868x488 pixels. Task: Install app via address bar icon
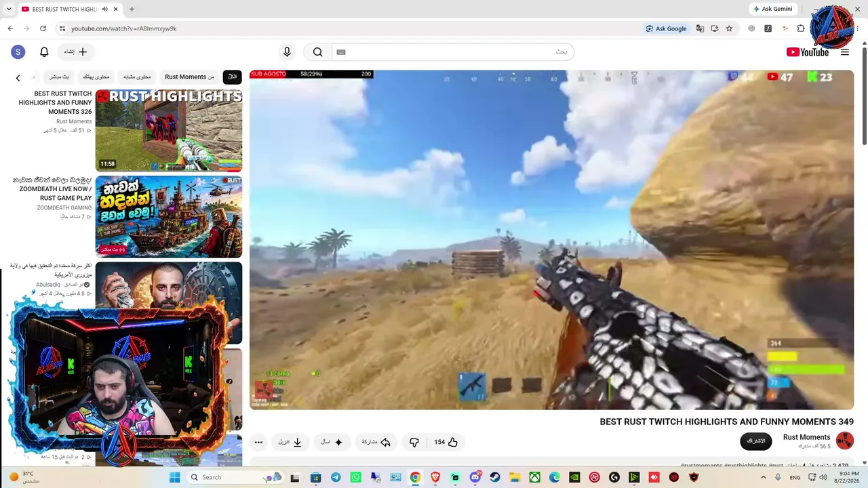point(715,28)
